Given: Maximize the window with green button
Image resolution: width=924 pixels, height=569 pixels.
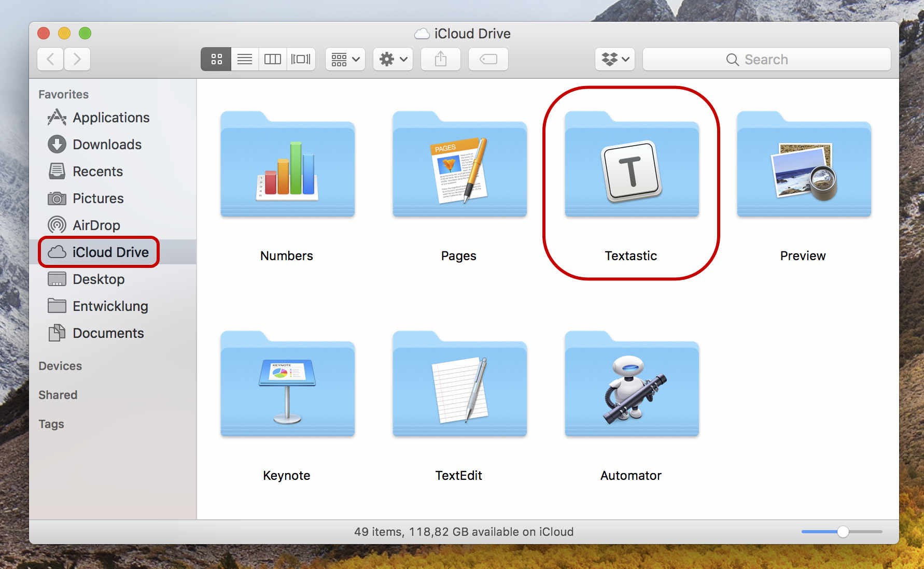Looking at the screenshot, I should click(85, 33).
